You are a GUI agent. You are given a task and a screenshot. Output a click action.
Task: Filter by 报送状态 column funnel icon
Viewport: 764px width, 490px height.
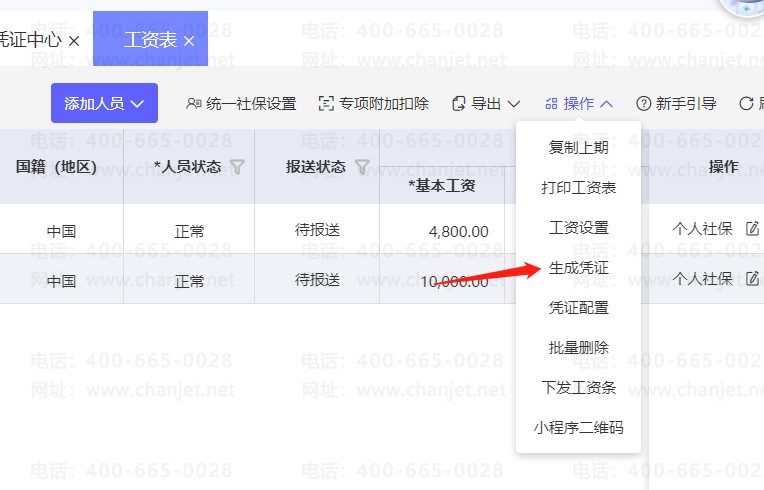pos(362,167)
